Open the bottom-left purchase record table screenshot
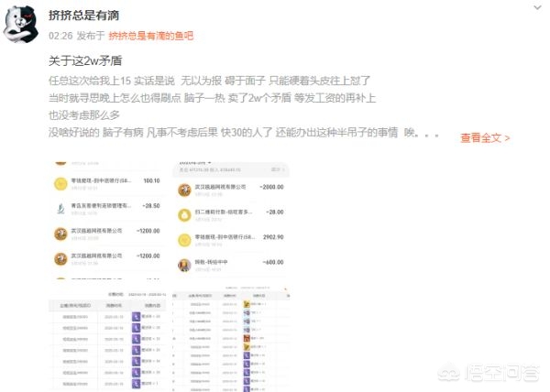The height and width of the screenshot is (392, 550). (x=107, y=338)
